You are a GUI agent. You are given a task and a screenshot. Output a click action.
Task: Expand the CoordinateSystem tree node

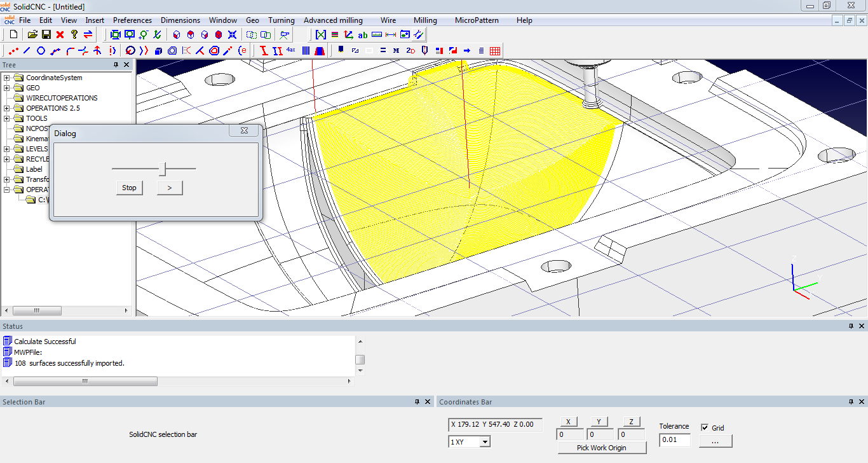(7, 78)
